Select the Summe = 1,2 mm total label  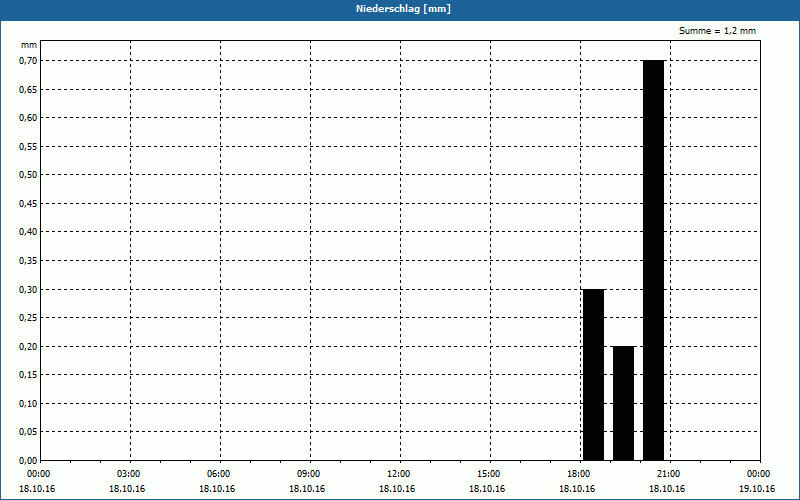[x=717, y=31]
